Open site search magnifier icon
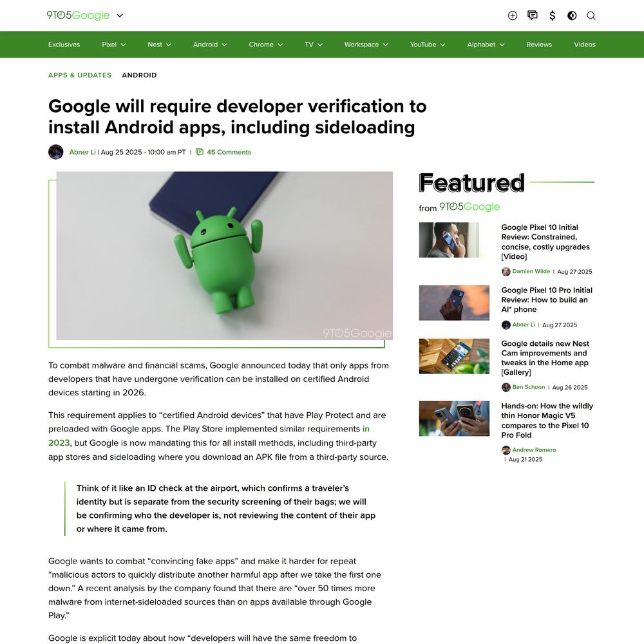The width and height of the screenshot is (644, 644). pos(591,15)
